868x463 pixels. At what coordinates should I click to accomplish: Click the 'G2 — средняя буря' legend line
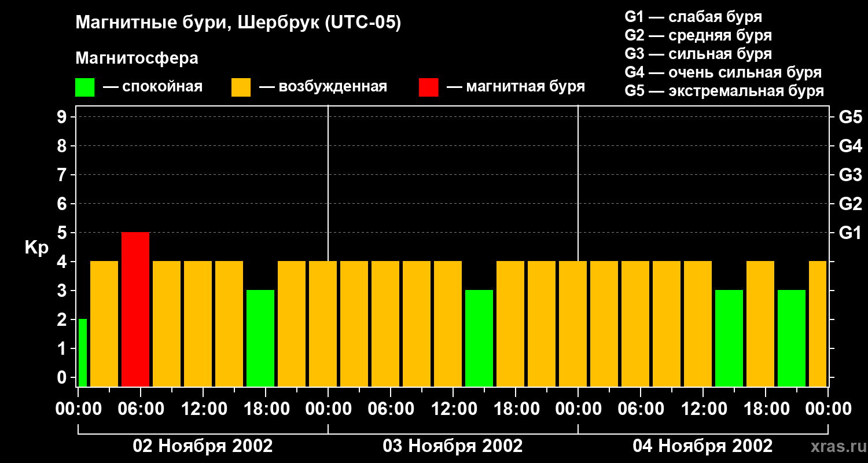point(698,35)
